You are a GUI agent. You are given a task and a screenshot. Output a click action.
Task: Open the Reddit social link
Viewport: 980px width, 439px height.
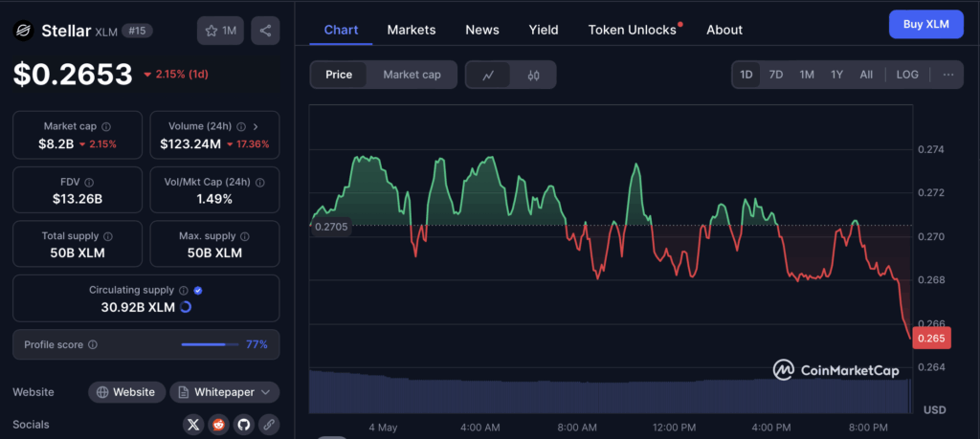click(x=219, y=425)
